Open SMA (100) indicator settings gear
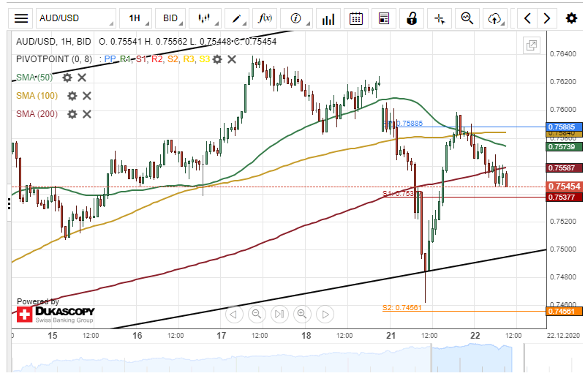This screenshot has width=588, height=376. tap(72, 96)
